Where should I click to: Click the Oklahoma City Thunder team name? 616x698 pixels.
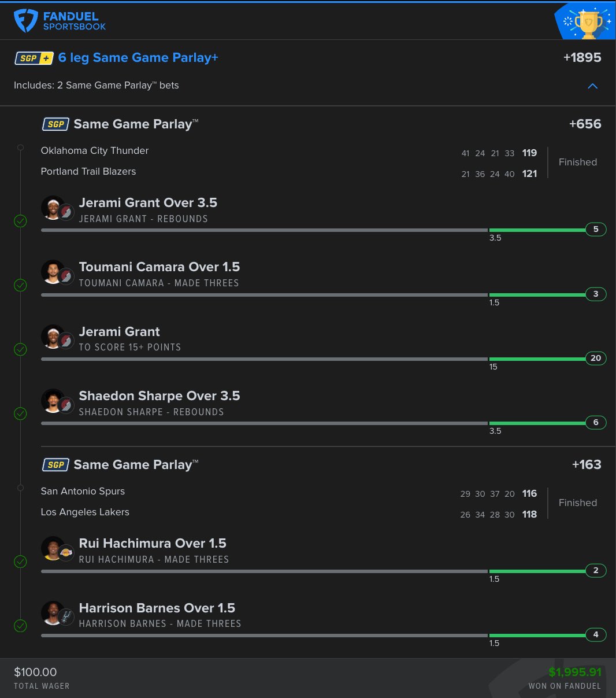coord(95,151)
